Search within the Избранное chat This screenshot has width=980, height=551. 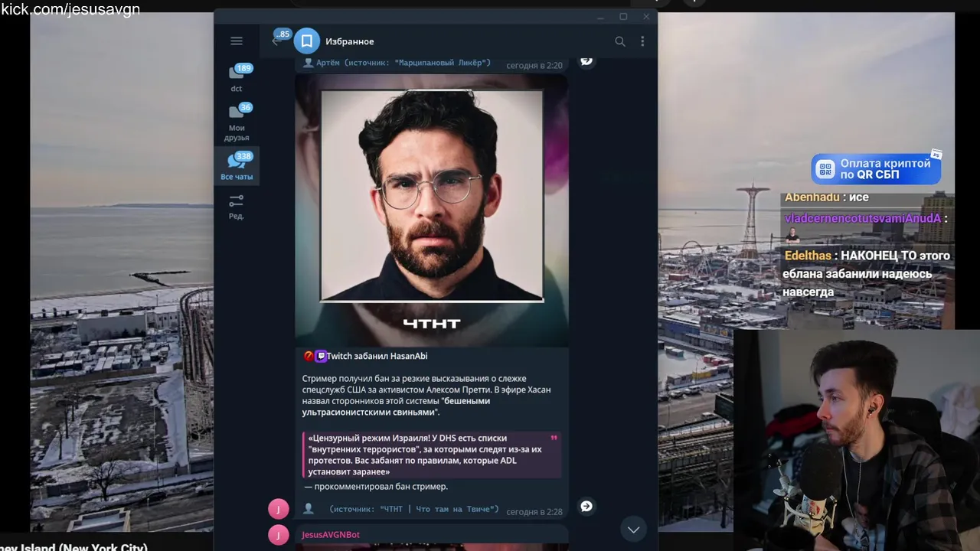tap(620, 41)
